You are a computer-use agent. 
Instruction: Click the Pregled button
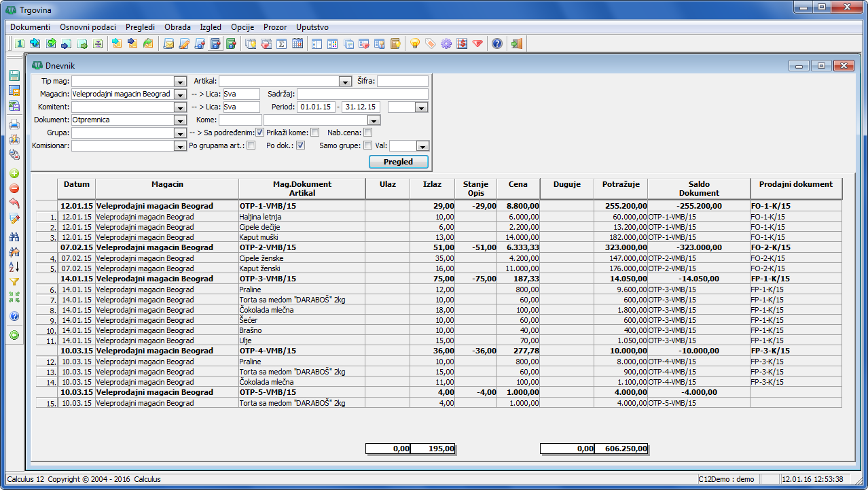tap(399, 162)
